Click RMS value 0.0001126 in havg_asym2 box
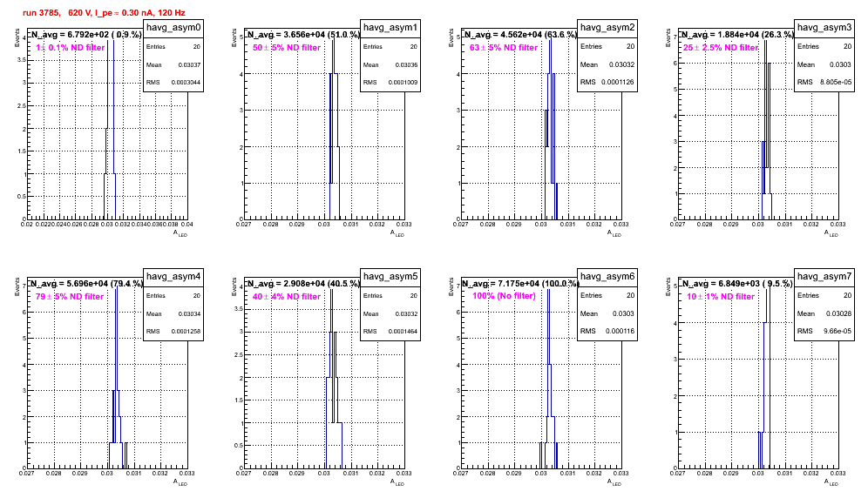This screenshot has height=498, width=868. tap(618, 82)
